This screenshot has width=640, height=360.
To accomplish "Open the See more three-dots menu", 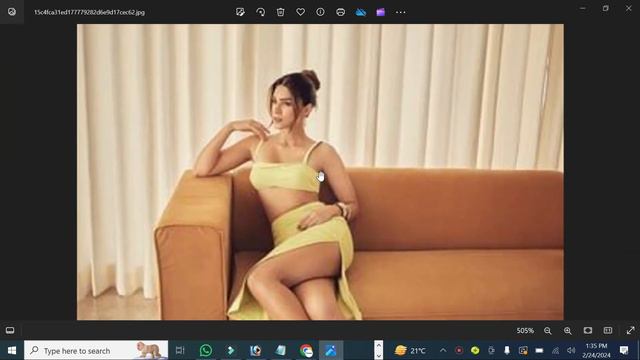I will click(401, 12).
